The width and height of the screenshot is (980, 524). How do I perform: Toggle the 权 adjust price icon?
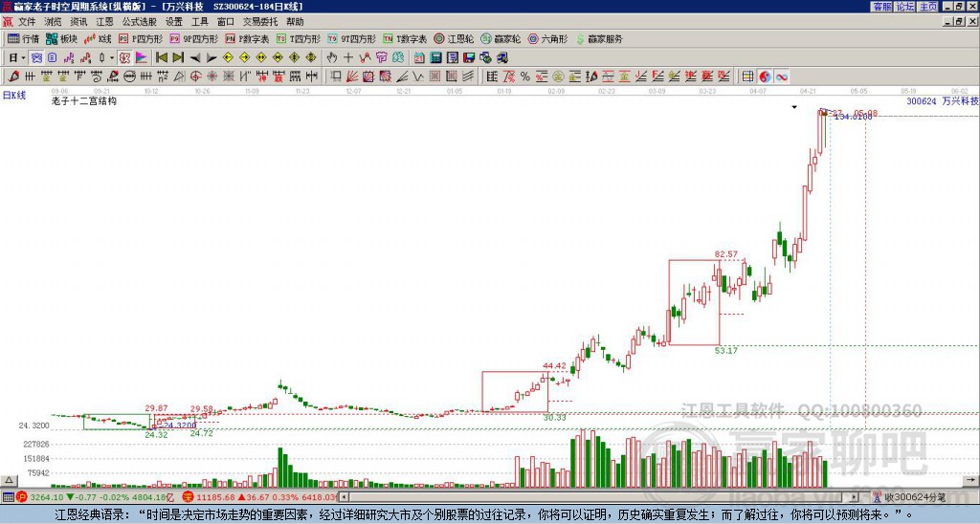pos(124,58)
